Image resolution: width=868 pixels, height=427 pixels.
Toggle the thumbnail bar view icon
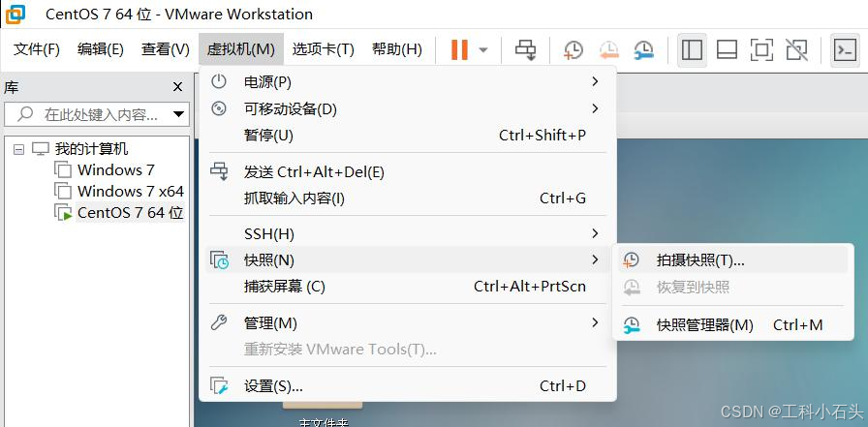pos(727,49)
